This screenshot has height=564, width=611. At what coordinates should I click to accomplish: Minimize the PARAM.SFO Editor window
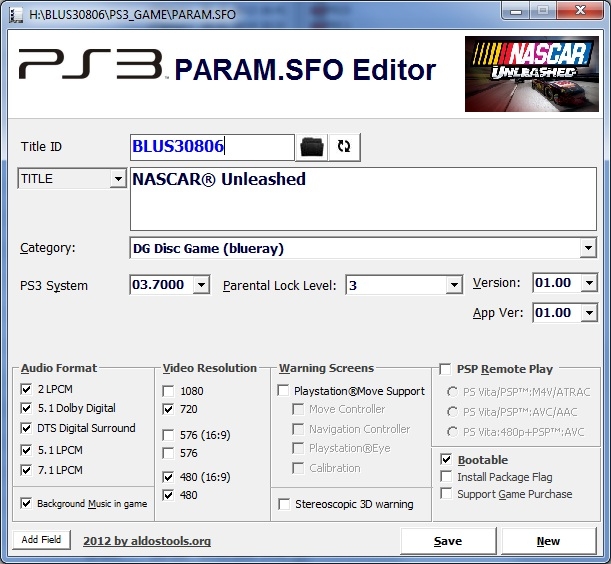pos(516,11)
